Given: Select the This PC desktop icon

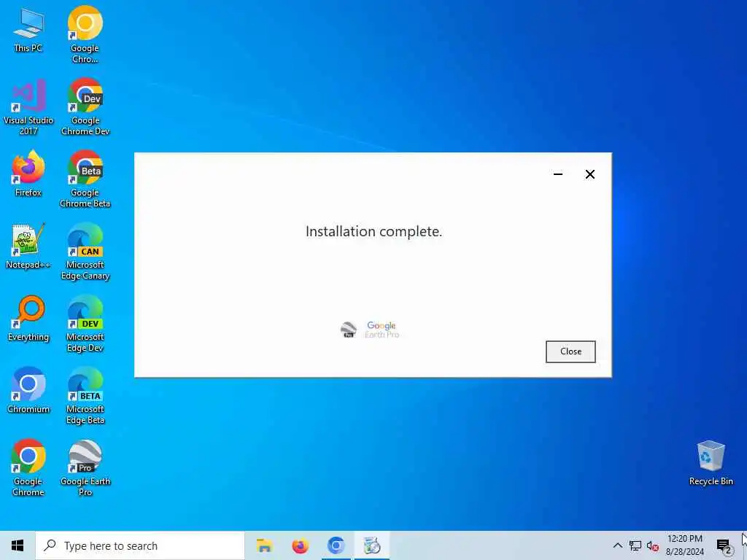Looking at the screenshot, I should [x=28, y=30].
